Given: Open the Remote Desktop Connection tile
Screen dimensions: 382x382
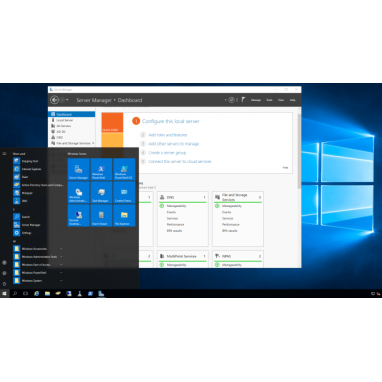Looking at the screenshot, I should pyautogui.click(x=78, y=215).
